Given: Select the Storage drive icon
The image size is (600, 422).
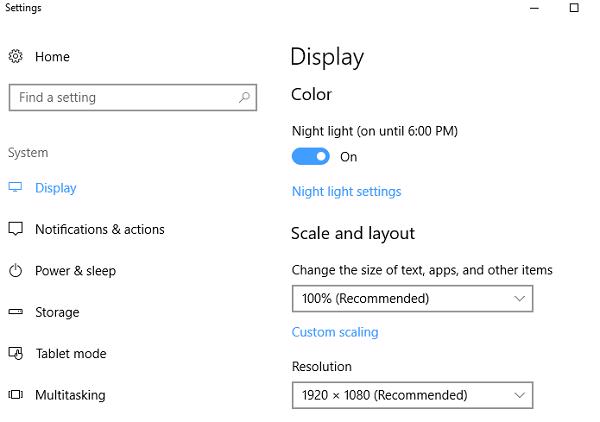Looking at the screenshot, I should pos(15,312).
